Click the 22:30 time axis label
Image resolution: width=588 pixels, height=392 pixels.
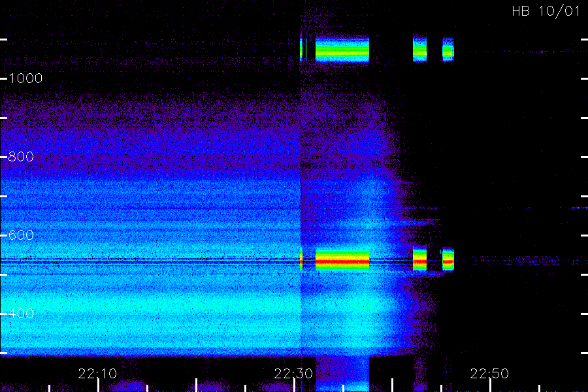tap(293, 374)
